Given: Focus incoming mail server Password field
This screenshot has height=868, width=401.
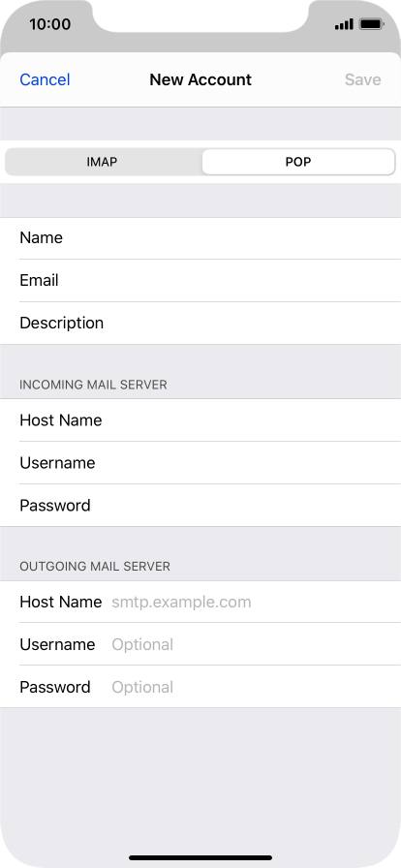Looking at the screenshot, I should (200, 506).
